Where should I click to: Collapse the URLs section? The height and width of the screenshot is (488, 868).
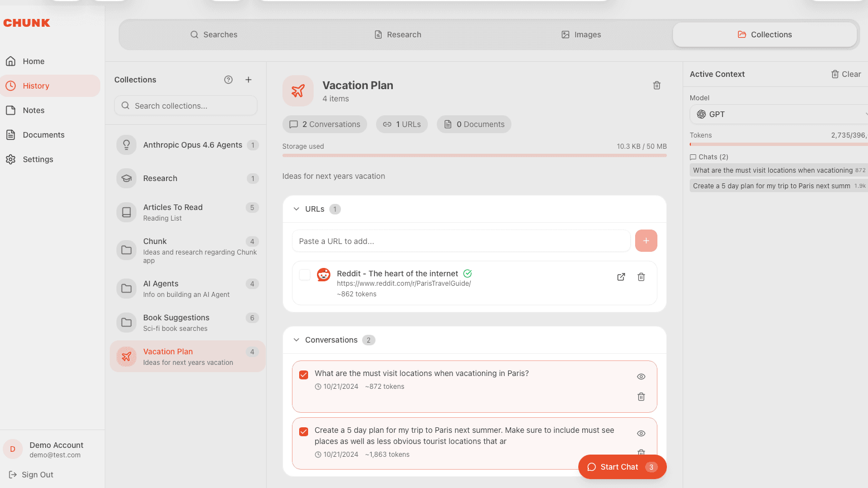tap(296, 209)
